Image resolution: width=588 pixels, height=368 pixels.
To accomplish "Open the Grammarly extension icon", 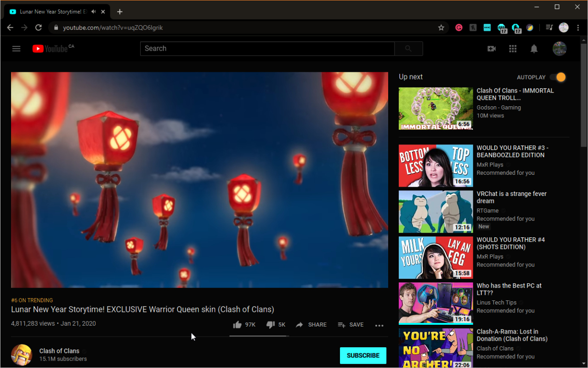I will tap(458, 28).
